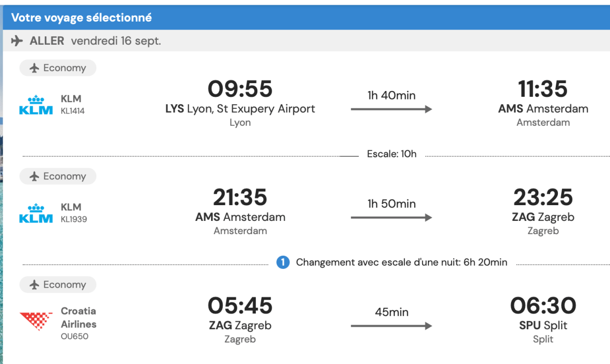Click the 23:25 Zagreb arrival time
Image resolution: width=610 pixels, height=364 pixels.
pyautogui.click(x=543, y=197)
